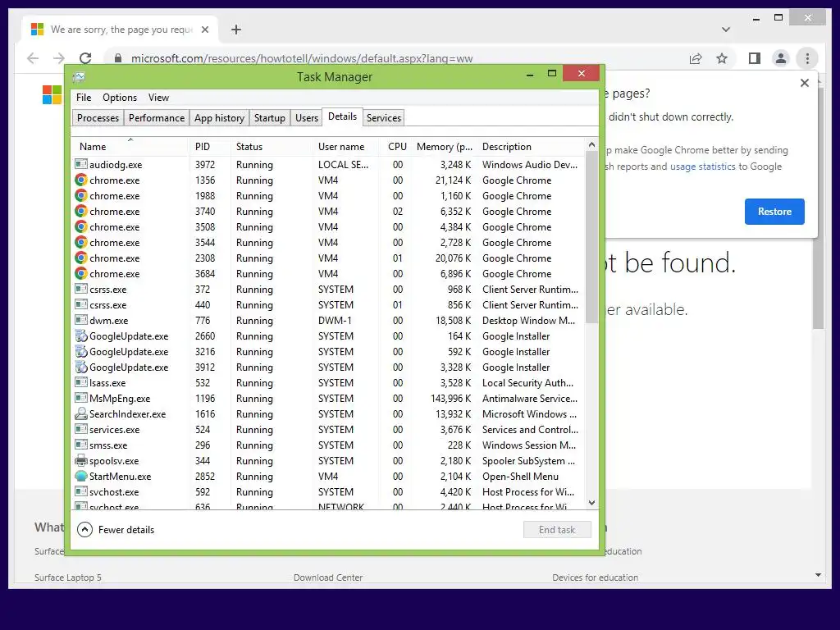Open Devices for education footer link
The width and height of the screenshot is (840, 630).
pyautogui.click(x=596, y=577)
